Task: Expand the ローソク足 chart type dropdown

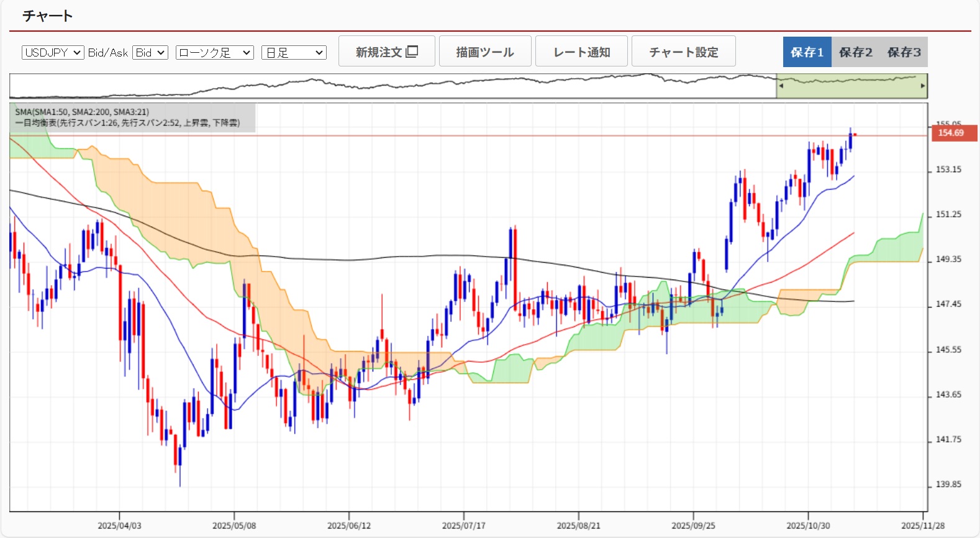Action: click(214, 53)
